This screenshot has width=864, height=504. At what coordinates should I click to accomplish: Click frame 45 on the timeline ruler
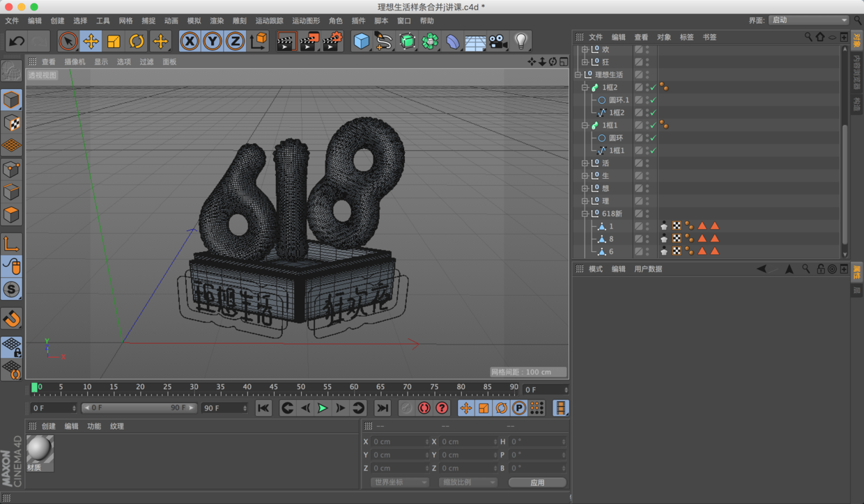pos(274,388)
